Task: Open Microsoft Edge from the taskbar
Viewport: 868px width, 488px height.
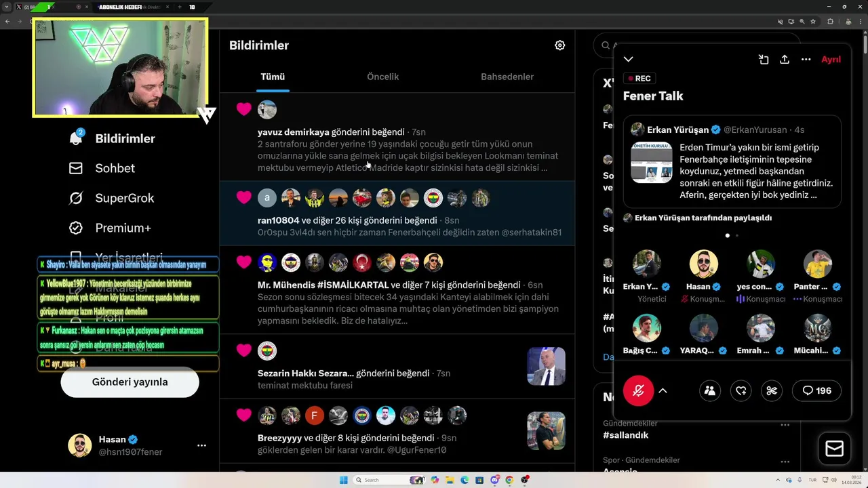Action: [x=465, y=480]
